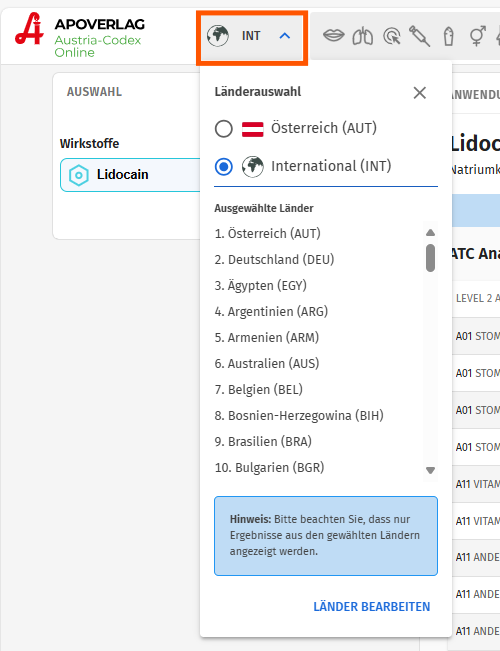The image size is (500, 651).
Task: Click the globe INT selector button
Action: click(x=252, y=38)
